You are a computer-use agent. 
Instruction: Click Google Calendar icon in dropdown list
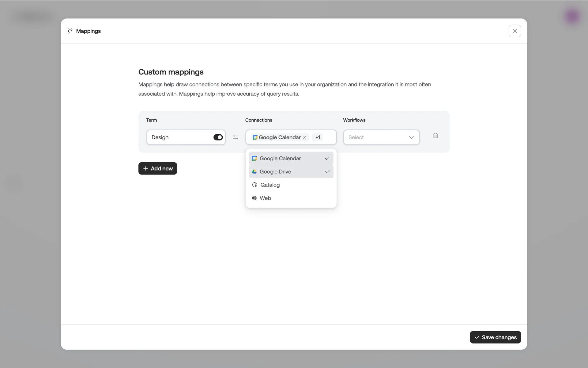pos(254,159)
